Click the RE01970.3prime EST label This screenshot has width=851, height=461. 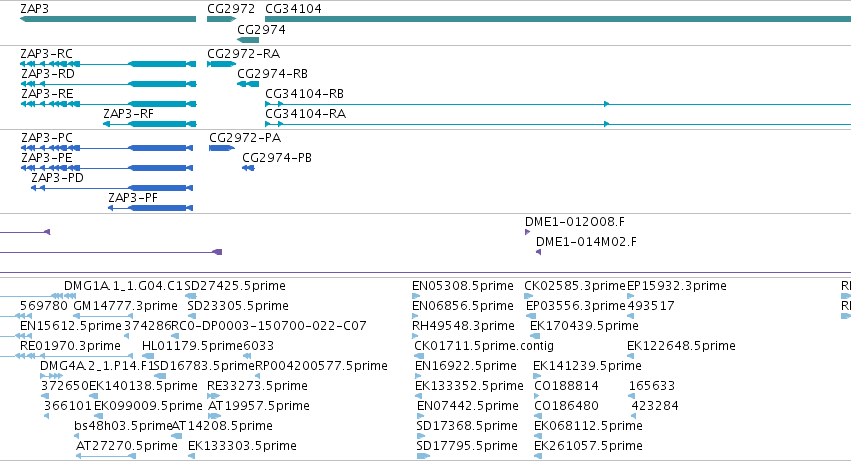pos(70,346)
